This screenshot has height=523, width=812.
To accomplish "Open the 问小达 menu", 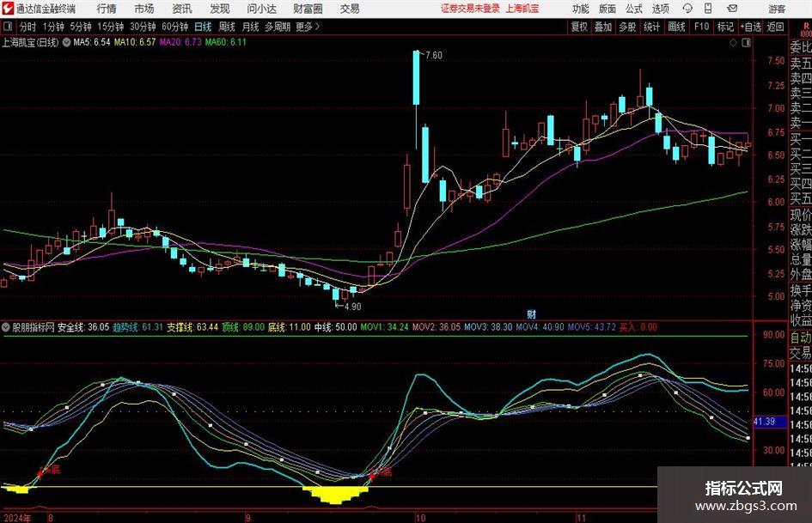I will pyautogui.click(x=261, y=9).
